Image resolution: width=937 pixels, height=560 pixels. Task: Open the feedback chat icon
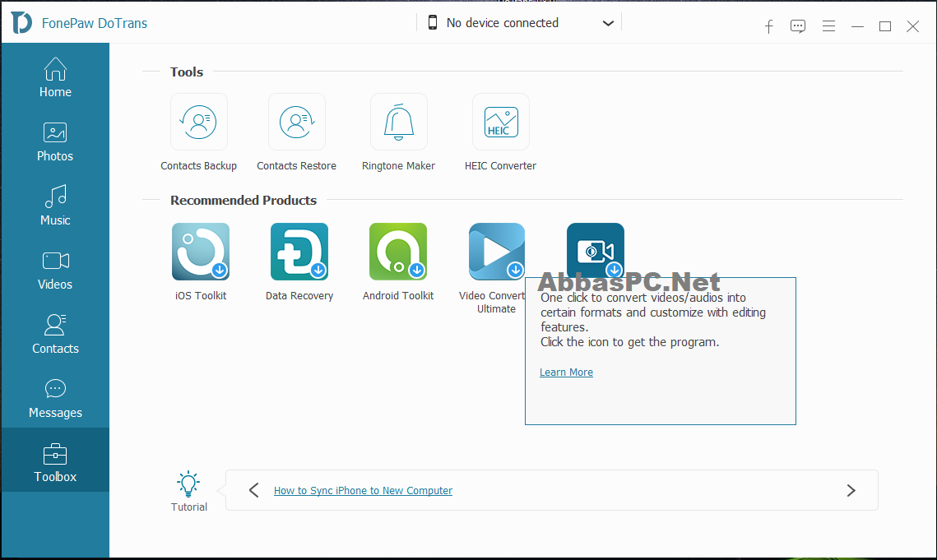tap(798, 26)
